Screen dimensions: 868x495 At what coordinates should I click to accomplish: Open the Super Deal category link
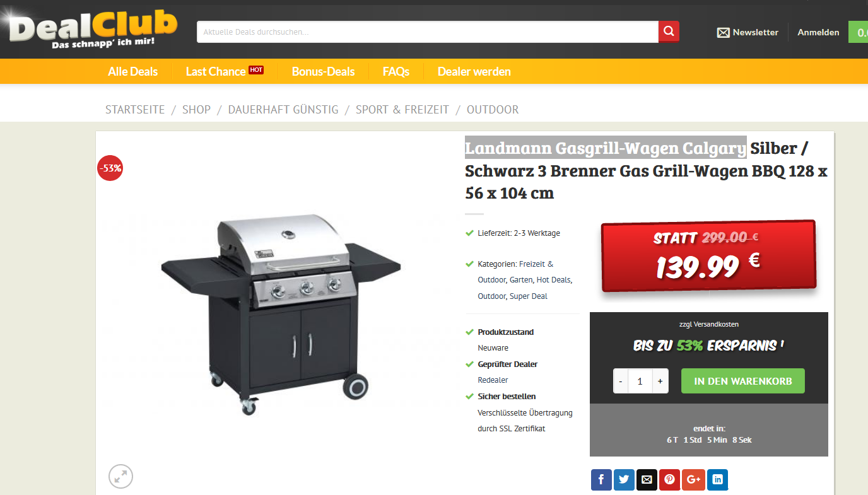(x=529, y=296)
